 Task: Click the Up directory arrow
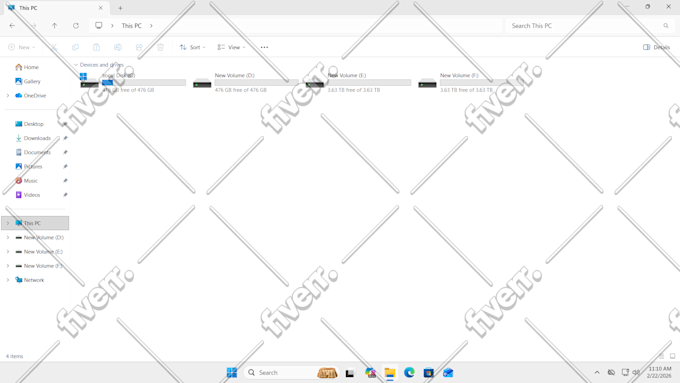(x=55, y=26)
